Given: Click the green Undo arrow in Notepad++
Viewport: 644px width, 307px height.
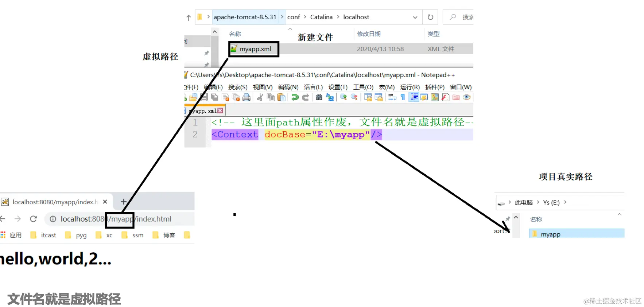Looking at the screenshot, I should (295, 97).
